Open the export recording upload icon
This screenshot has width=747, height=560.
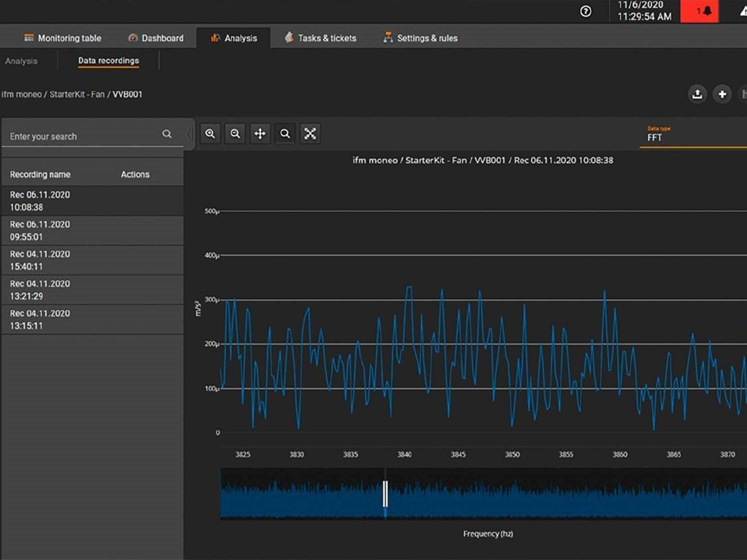click(697, 94)
